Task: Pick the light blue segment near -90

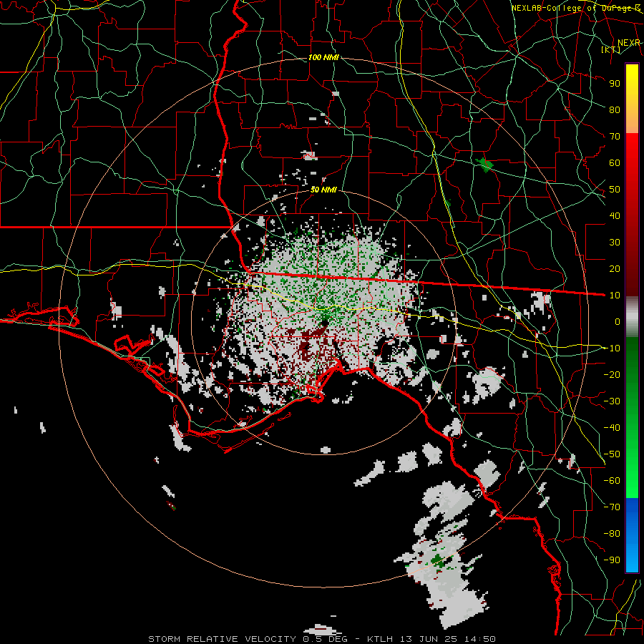Action: coord(632,559)
